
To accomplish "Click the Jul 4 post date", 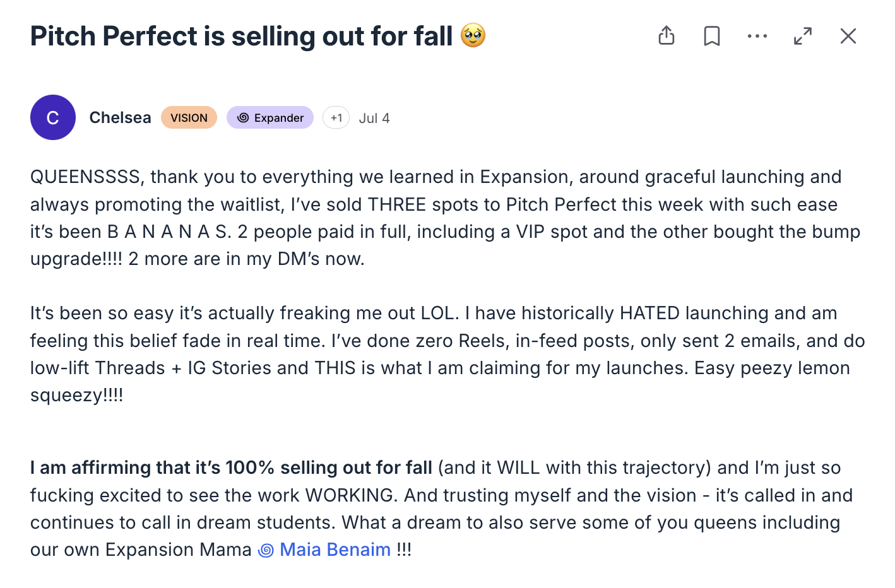I will coord(374,118).
